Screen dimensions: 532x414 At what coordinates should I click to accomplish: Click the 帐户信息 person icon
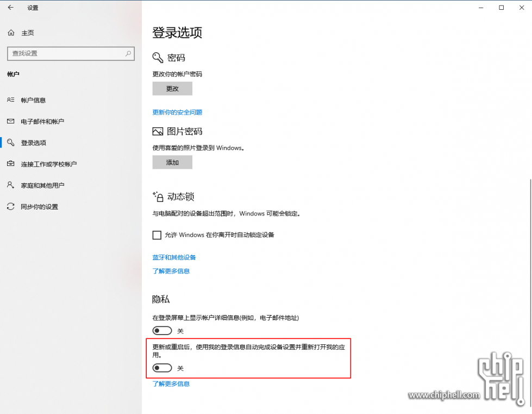point(10,100)
